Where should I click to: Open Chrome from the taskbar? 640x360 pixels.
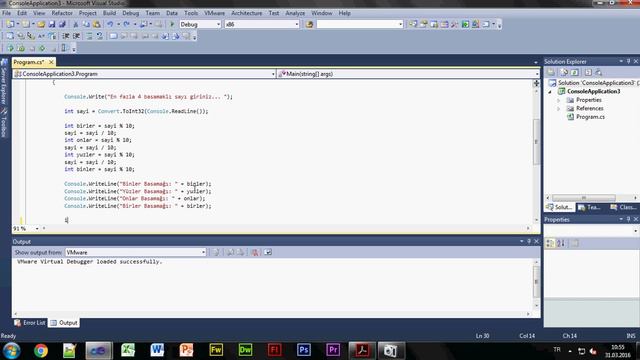41,351
